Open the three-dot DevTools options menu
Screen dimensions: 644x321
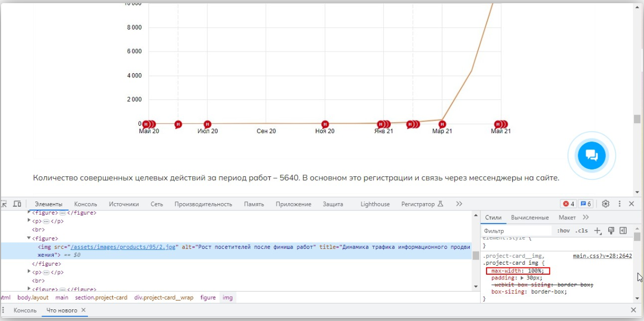[x=619, y=204]
